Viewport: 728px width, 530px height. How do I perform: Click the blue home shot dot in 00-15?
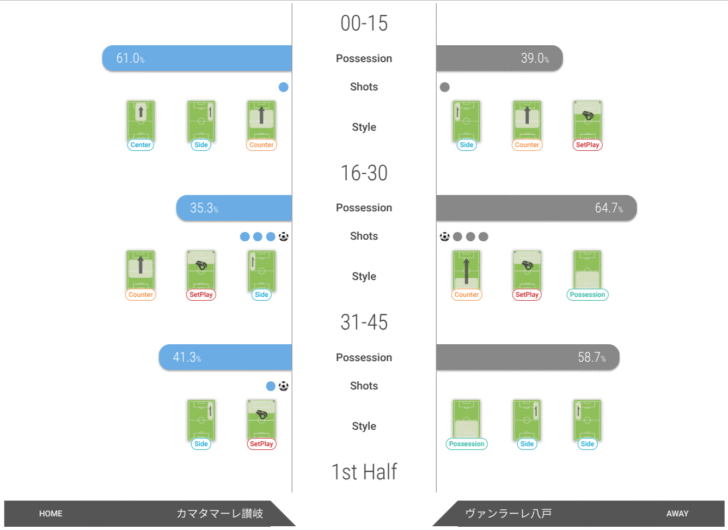point(284,87)
